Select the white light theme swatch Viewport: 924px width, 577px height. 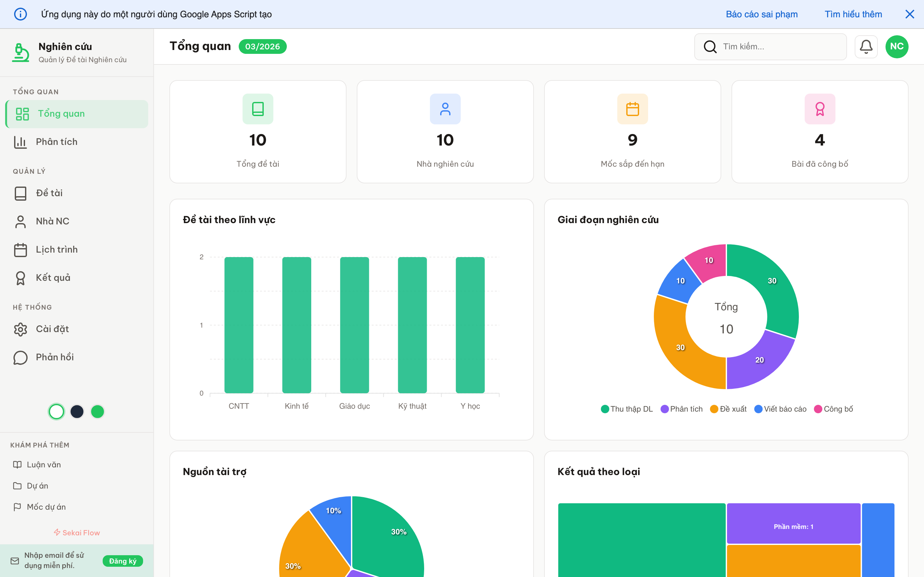coord(56,411)
